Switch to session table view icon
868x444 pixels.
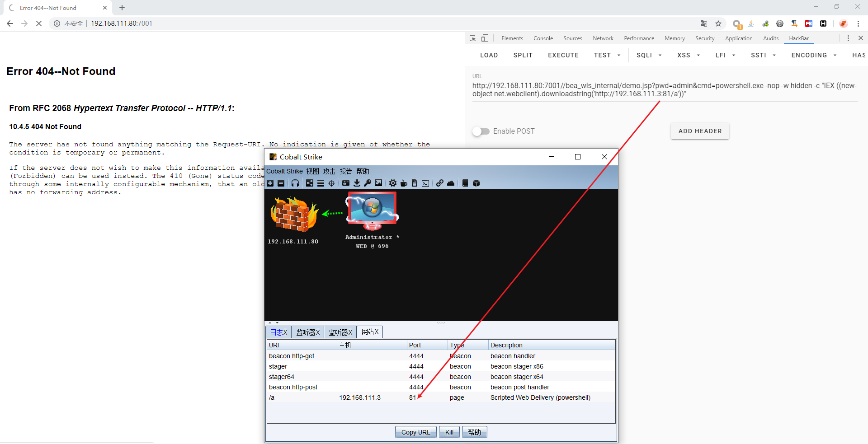coord(321,183)
